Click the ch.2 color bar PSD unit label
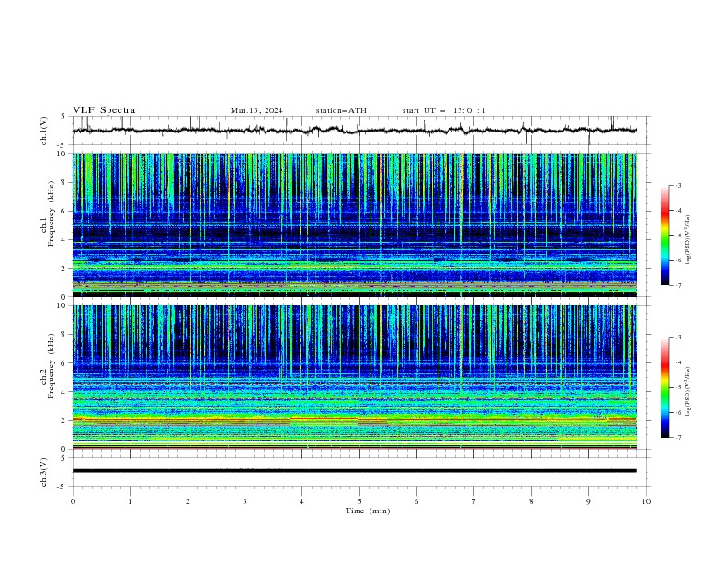Image resolution: width=728 pixels, height=563 pixels. (x=688, y=392)
